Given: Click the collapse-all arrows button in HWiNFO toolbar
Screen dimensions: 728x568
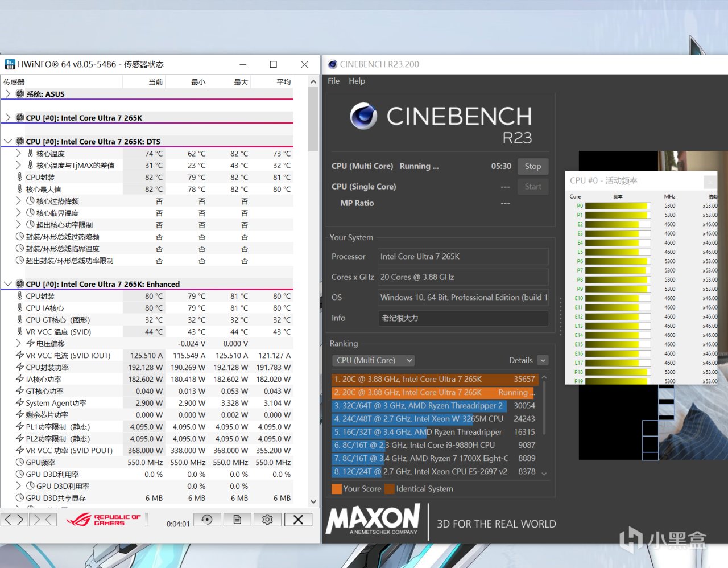Looking at the screenshot, I should pyautogui.click(x=43, y=519).
